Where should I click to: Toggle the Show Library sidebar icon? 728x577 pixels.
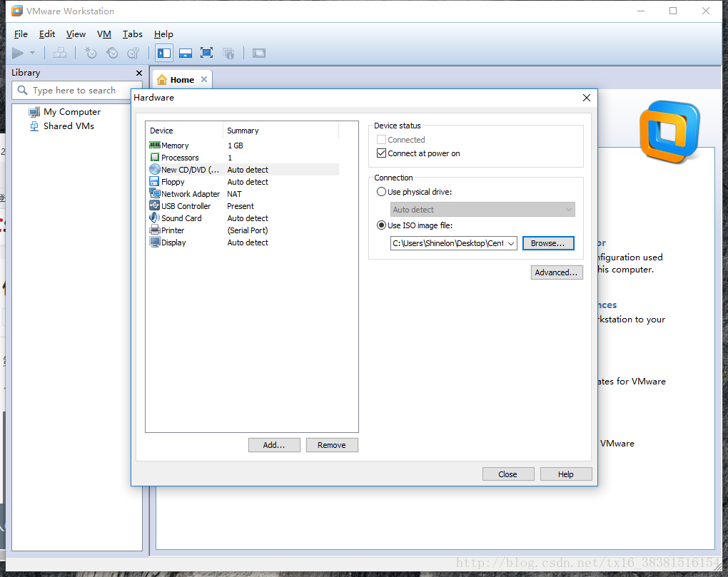164,53
